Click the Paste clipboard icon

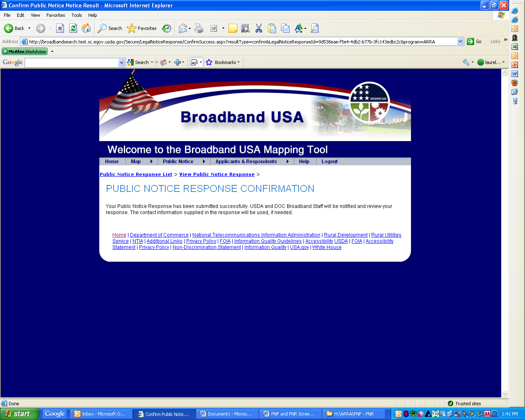(272, 28)
